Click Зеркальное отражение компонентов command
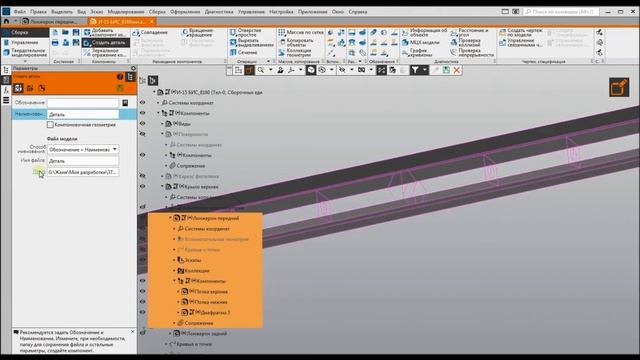The width and height of the screenshot is (640, 360). [x=106, y=53]
